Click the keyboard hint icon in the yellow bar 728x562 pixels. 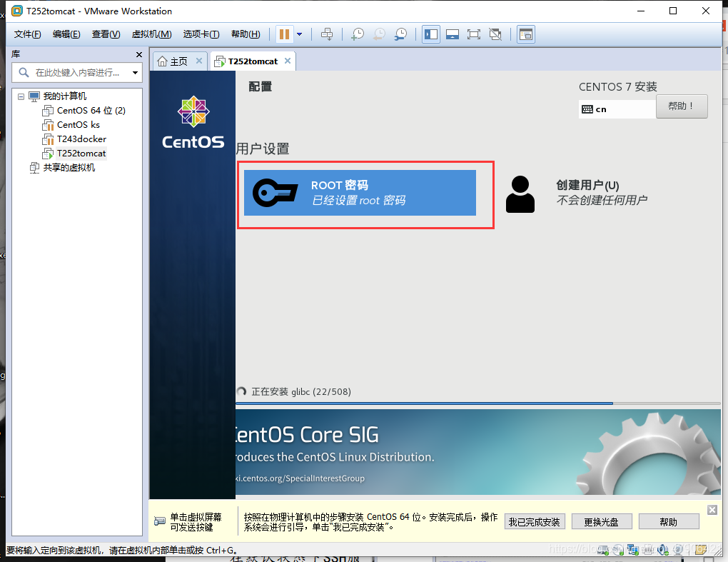tap(160, 521)
